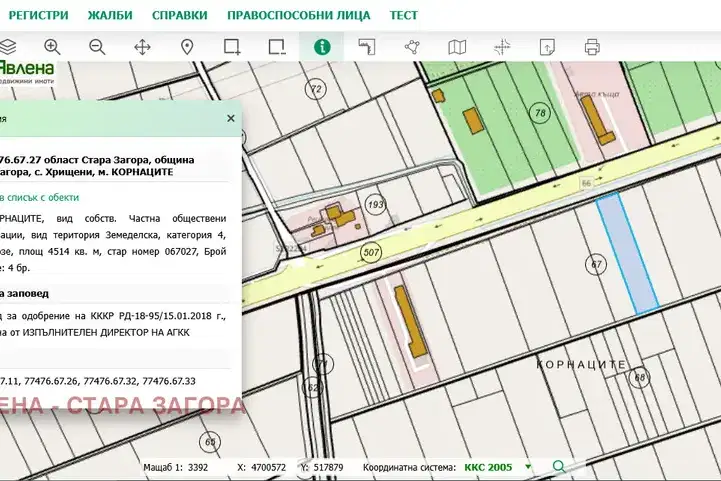Screen dimensions: 721x481
Task: Toggle the green info identify tool
Action: point(322,47)
